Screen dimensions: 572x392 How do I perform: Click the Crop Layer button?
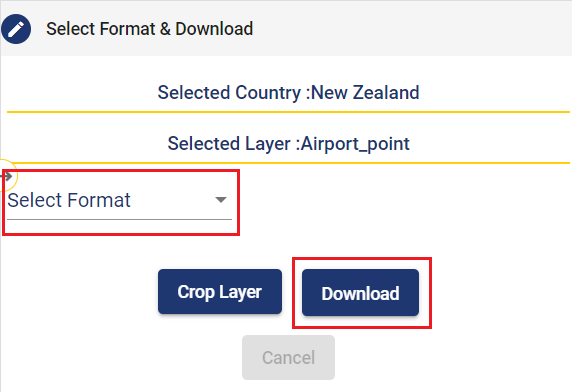coord(220,292)
